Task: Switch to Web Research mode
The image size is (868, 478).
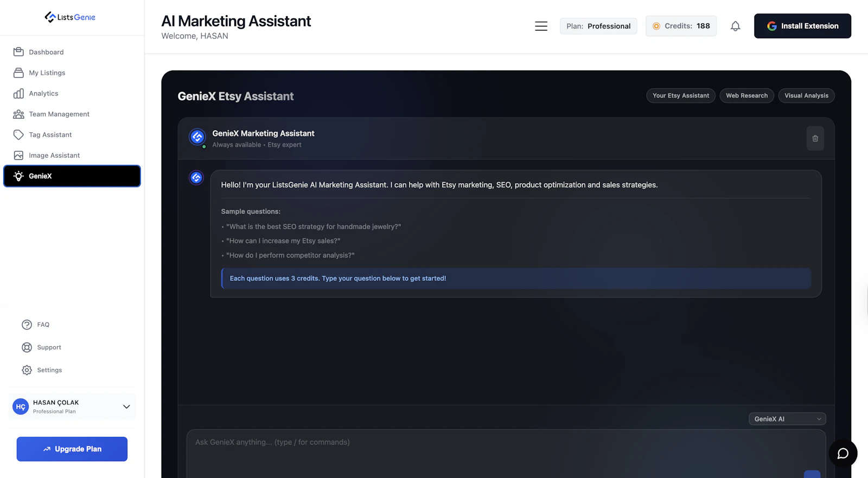Action: (747, 95)
